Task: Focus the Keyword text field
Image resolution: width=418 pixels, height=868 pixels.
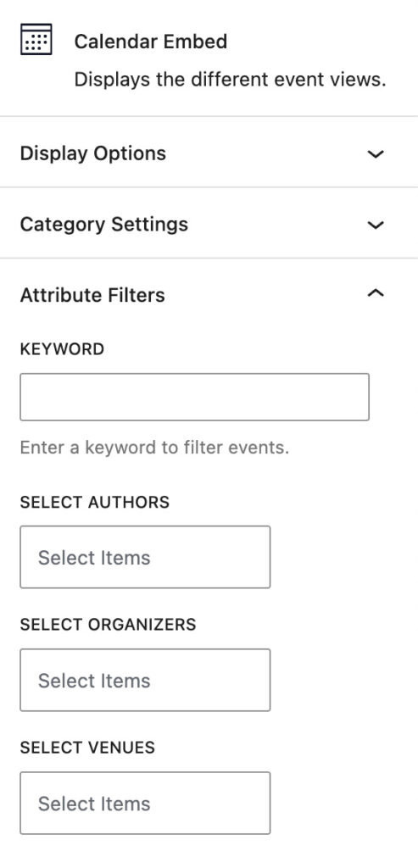Action: [194, 397]
